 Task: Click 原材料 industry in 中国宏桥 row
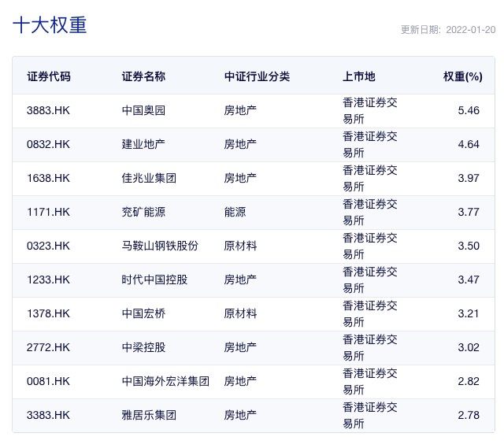240,313
